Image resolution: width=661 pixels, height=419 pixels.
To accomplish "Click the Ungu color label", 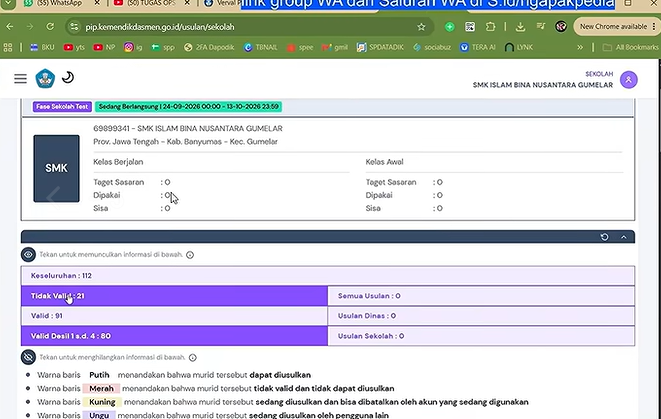I will click(x=99, y=415).
